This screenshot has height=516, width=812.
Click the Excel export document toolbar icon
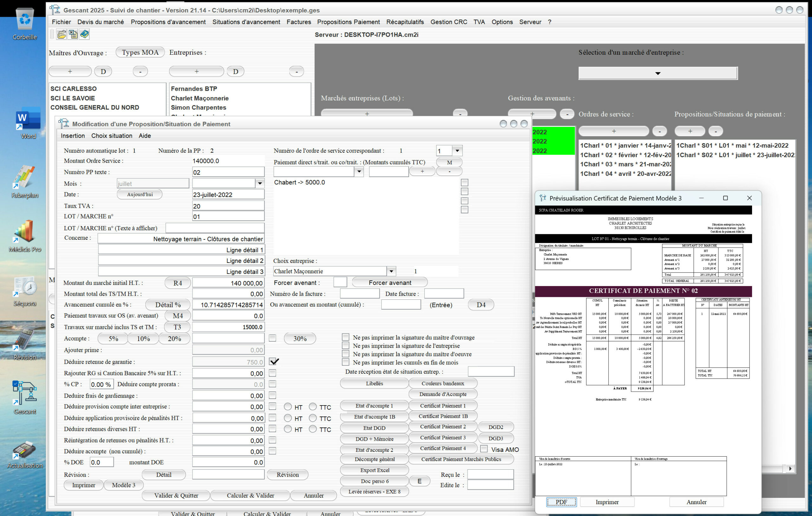(x=73, y=34)
